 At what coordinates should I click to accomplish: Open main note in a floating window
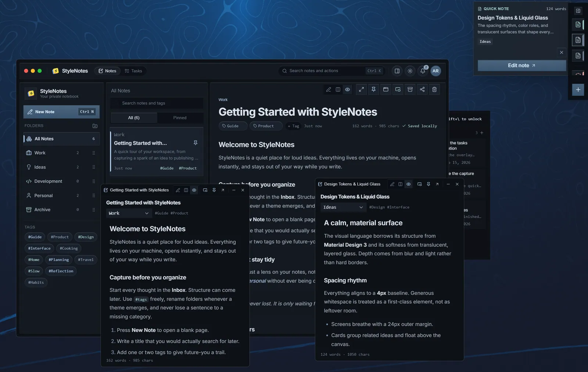[x=386, y=89]
